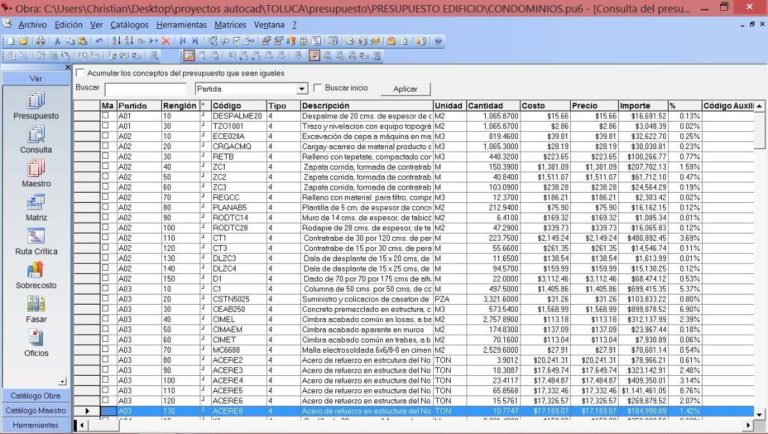Check the Ma box for ZC1 row
768x434 pixels.
pos(105,167)
